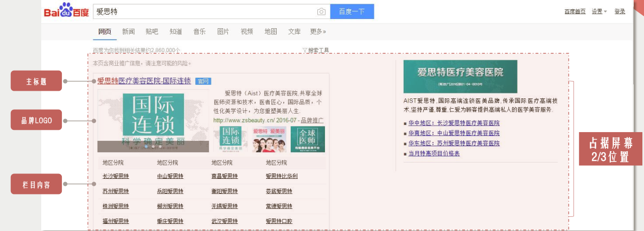Open the 娄底爱思特 link

pos(279,191)
